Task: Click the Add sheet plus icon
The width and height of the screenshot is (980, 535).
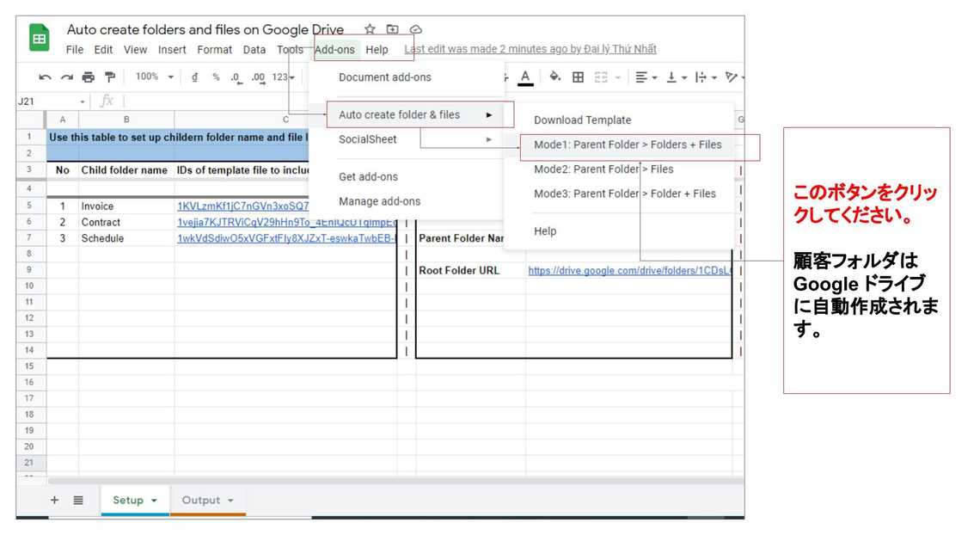Action: [54, 500]
